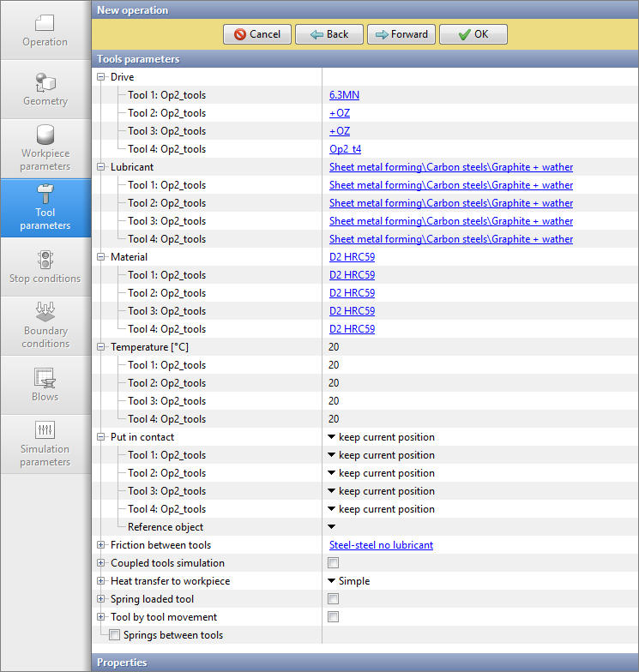Go to the Geometry sidebar section
The width and height of the screenshot is (639, 672).
45,89
